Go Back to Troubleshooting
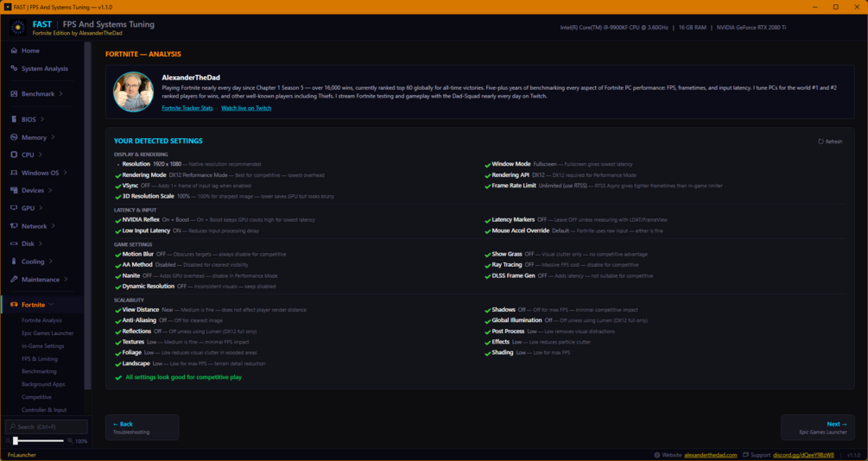The image size is (868, 461). point(143,427)
